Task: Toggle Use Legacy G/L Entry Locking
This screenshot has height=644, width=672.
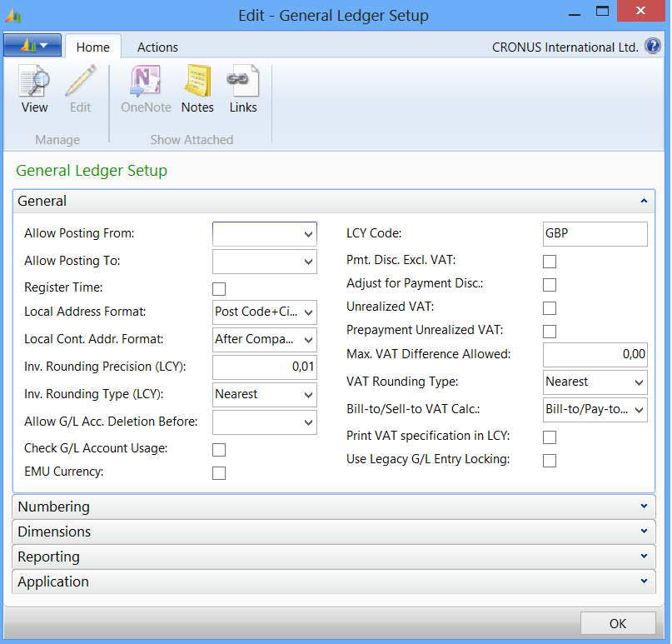Action: 550,461
